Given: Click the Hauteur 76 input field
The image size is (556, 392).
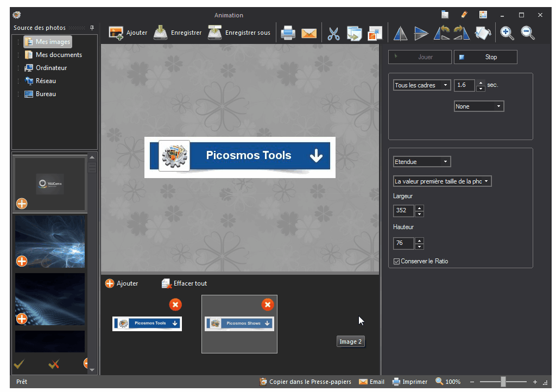Looking at the screenshot, I should (403, 243).
